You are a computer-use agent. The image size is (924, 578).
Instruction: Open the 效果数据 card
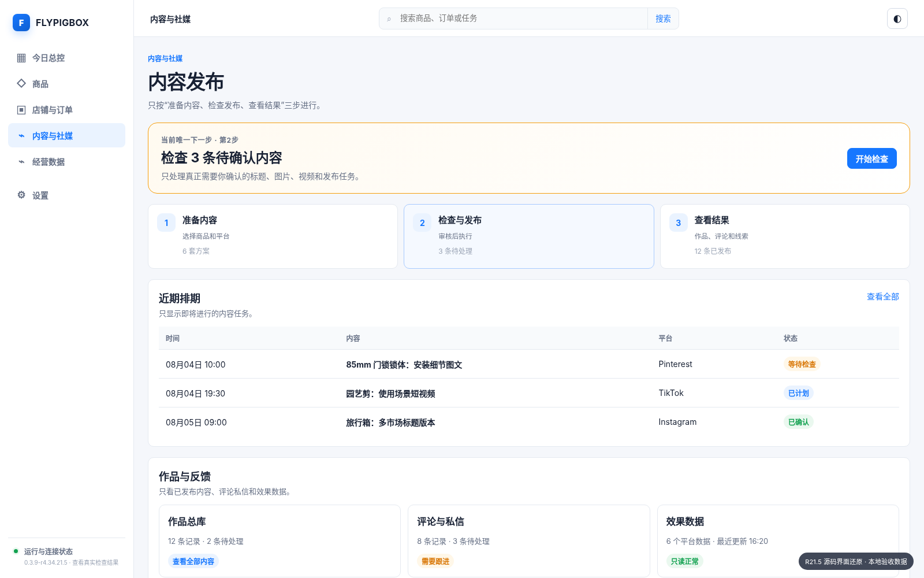(778, 540)
